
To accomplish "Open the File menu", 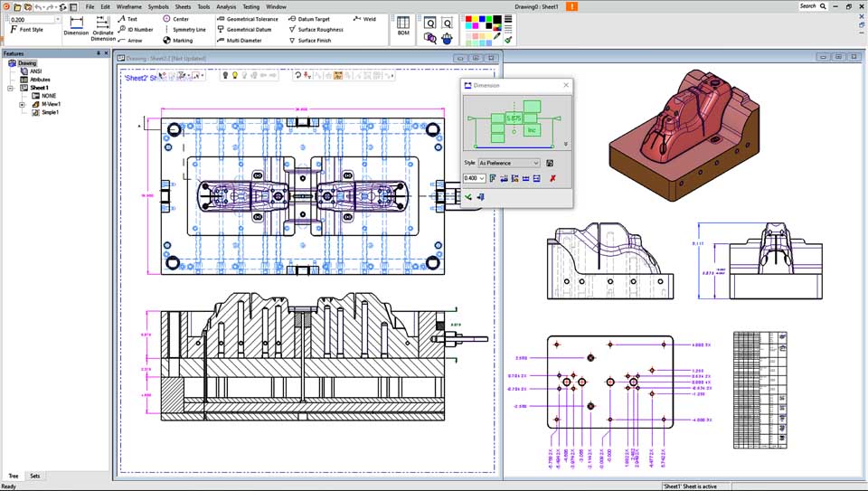I will (90, 6).
